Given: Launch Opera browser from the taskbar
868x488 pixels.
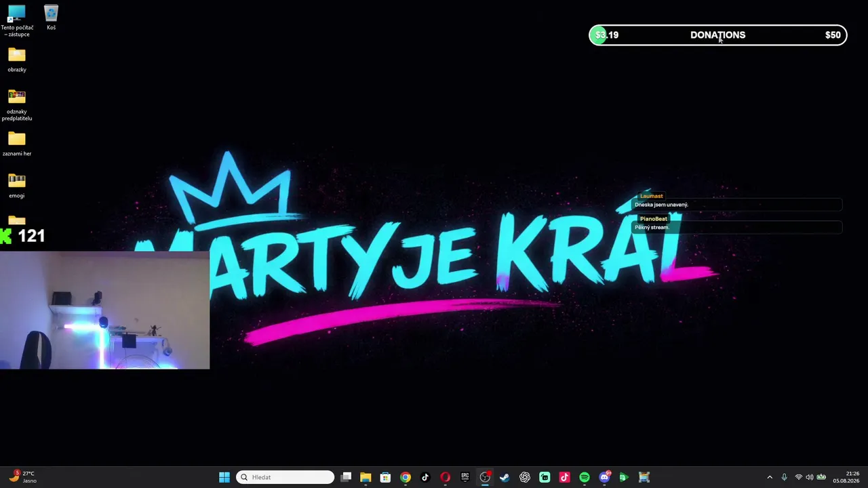Looking at the screenshot, I should coord(445,477).
